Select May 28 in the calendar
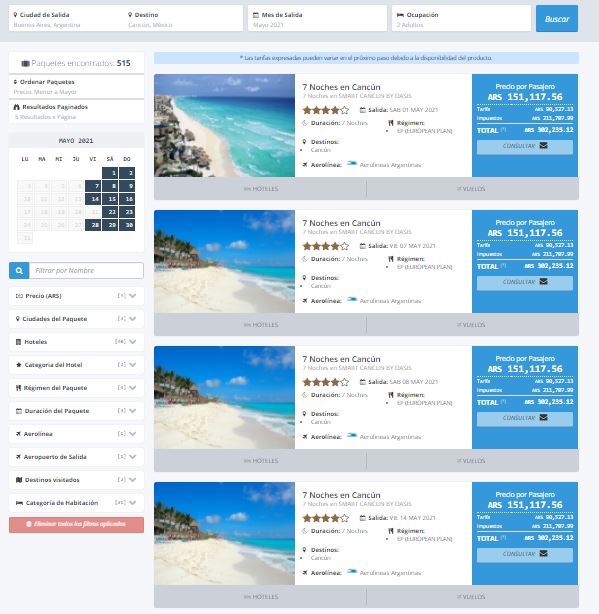Image resolution: width=599 pixels, height=614 pixels. pyautogui.click(x=95, y=225)
